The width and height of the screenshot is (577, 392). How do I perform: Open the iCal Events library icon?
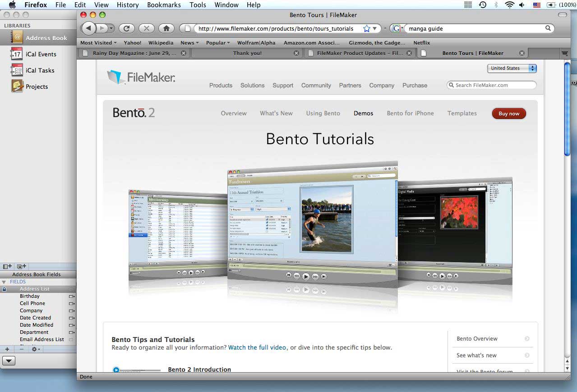pyautogui.click(x=17, y=54)
